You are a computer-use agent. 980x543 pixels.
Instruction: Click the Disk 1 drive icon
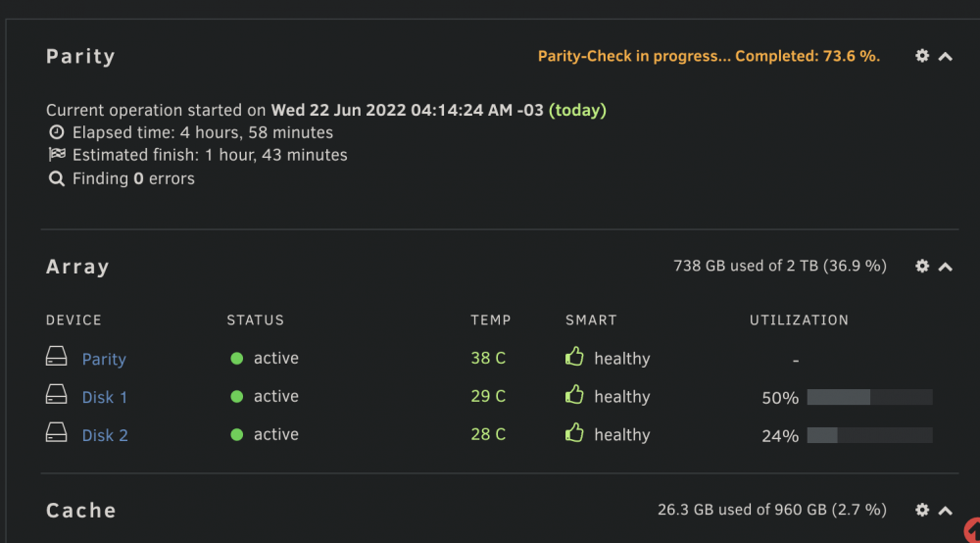(56, 395)
